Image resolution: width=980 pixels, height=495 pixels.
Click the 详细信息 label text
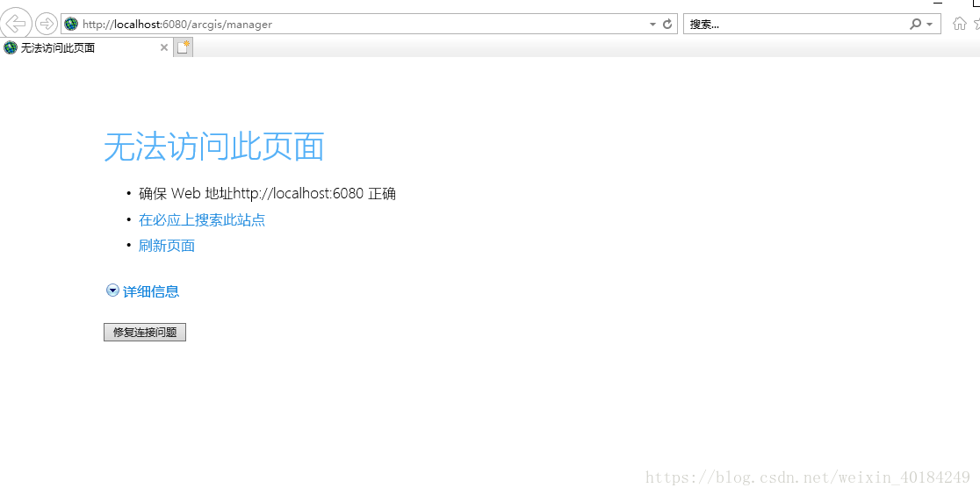[151, 291]
